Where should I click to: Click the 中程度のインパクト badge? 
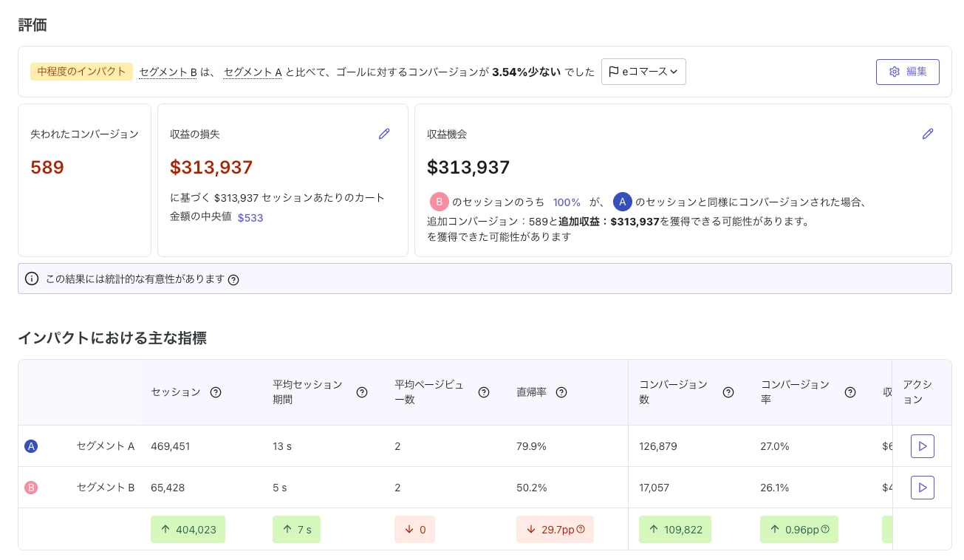(81, 72)
